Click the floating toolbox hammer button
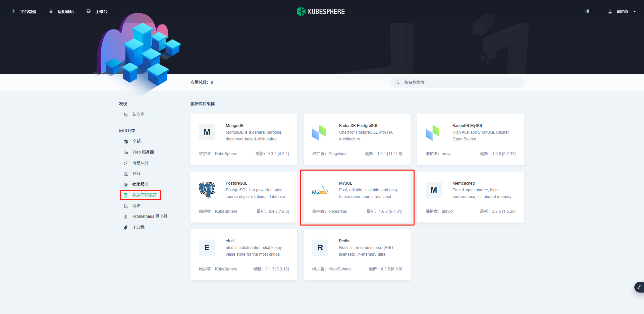The height and width of the screenshot is (314, 644). [639, 287]
